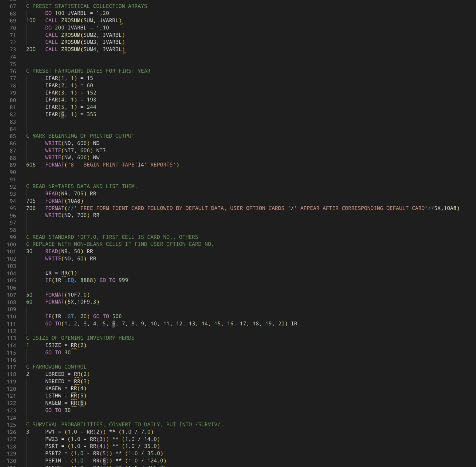Image resolution: width=476 pixels, height=467 pixels.
Task: Click line number 112 in the gutter
Action: (x=11, y=331)
